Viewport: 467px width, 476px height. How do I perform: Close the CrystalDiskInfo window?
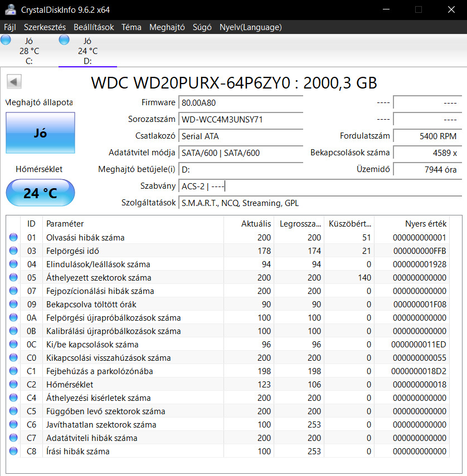[451, 9]
